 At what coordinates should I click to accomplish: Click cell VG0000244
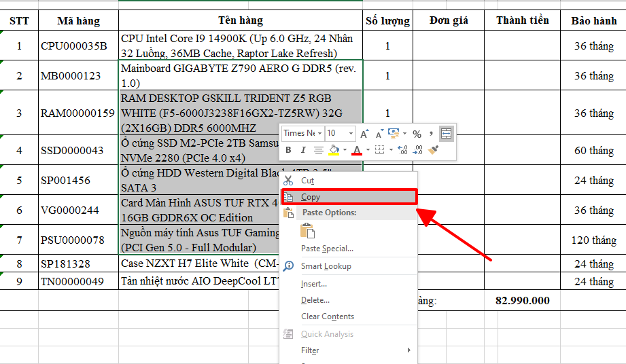78,210
